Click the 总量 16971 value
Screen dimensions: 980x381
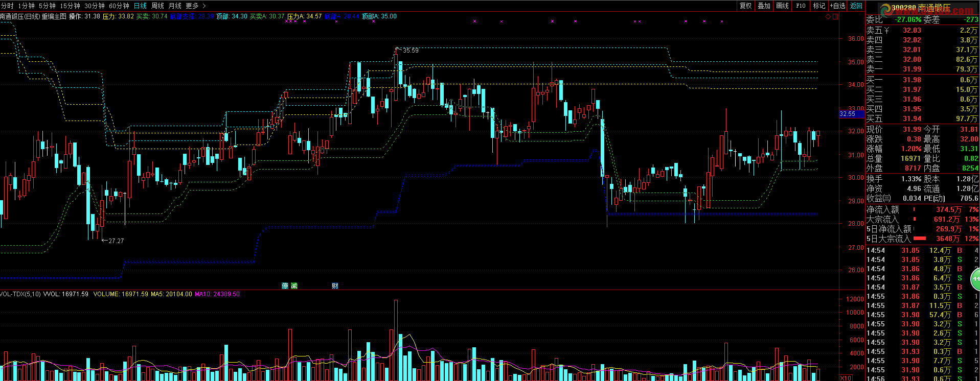pos(911,158)
